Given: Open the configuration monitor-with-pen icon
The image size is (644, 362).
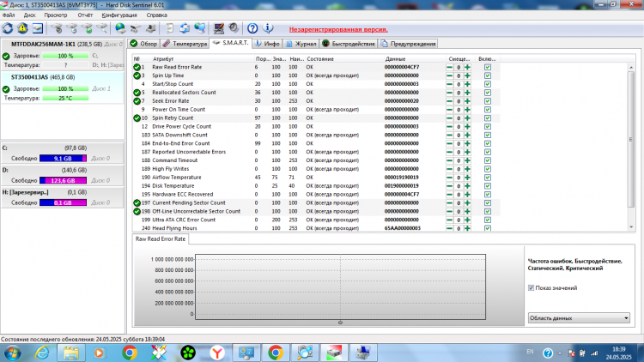Looking at the screenshot, I should [x=218, y=28].
